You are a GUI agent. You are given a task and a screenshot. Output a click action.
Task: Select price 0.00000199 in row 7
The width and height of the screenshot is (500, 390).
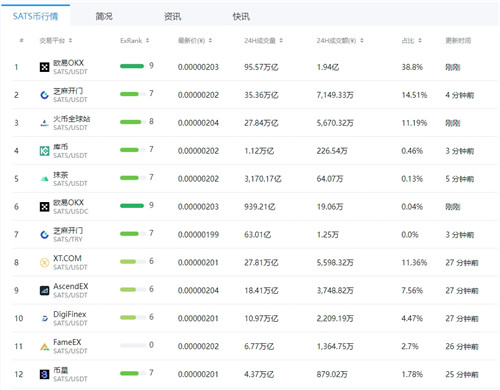(198, 235)
